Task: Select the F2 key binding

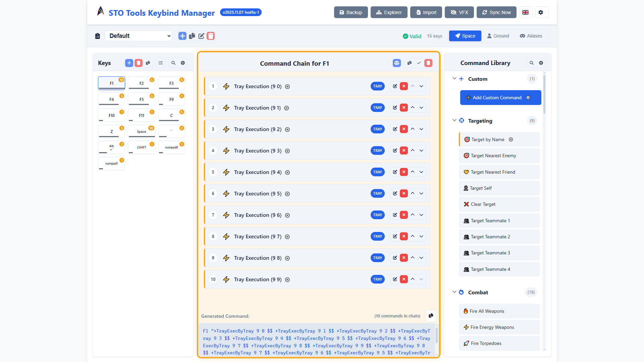Action: pos(141,83)
